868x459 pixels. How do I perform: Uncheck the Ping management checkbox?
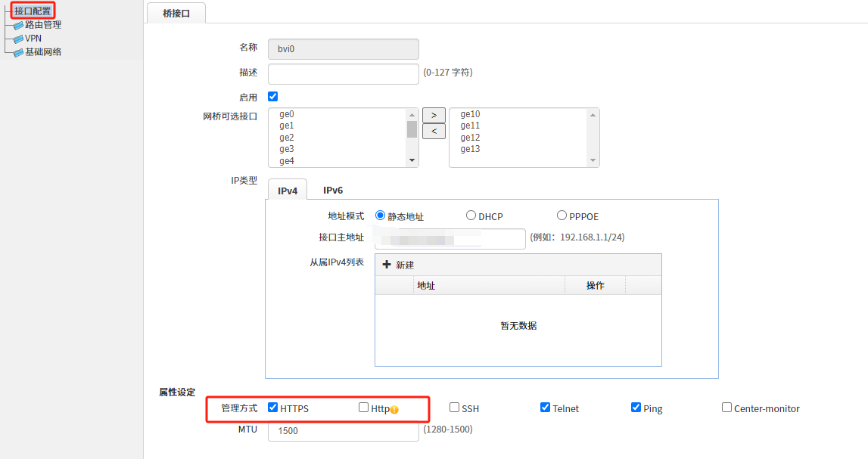pos(636,408)
